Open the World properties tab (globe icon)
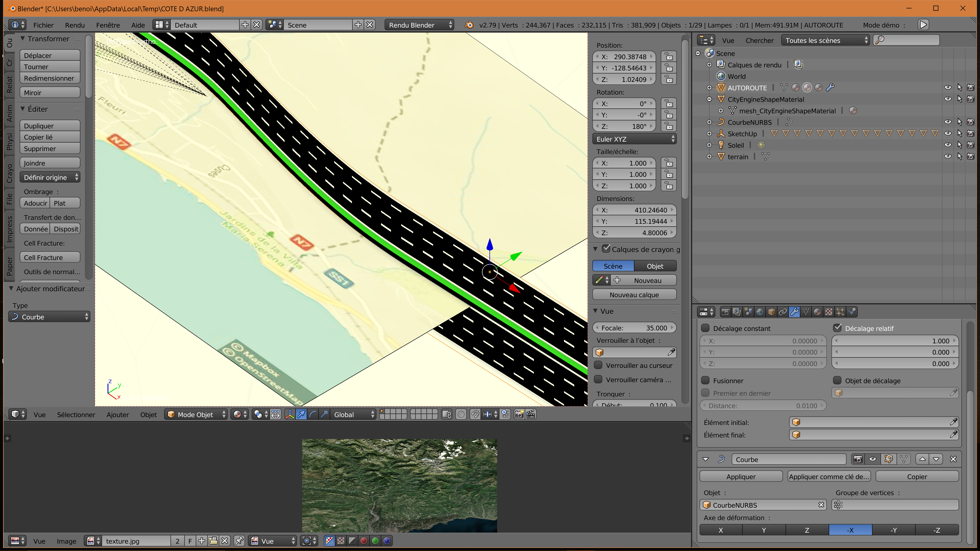980x551 pixels. (x=760, y=312)
